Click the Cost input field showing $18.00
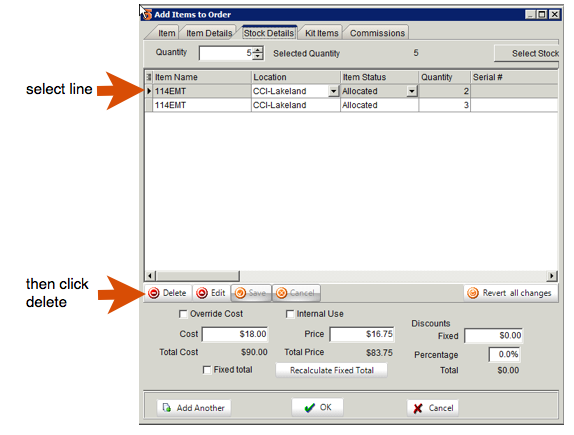The image size is (574, 435). (235, 334)
